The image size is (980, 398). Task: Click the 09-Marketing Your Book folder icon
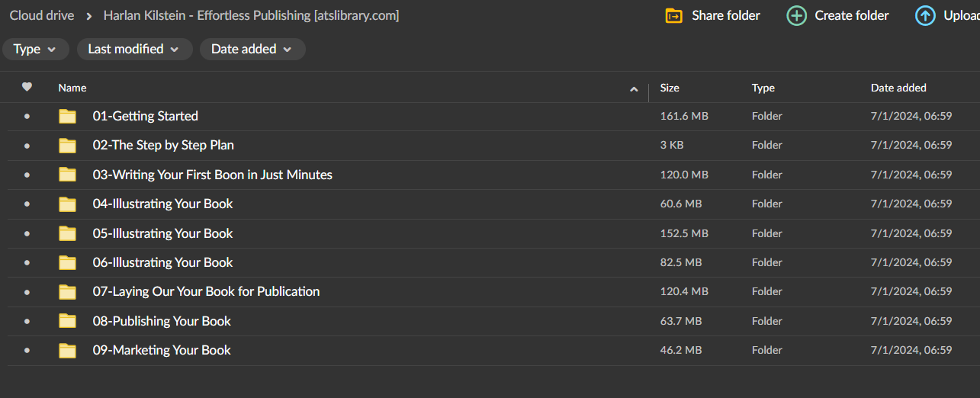click(x=68, y=351)
